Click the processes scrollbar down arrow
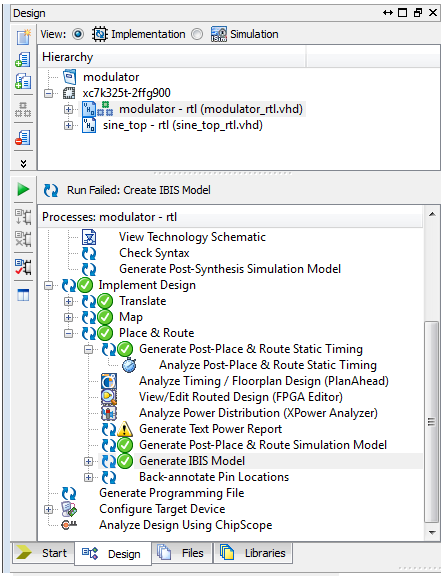The width and height of the screenshot is (445, 576). click(432, 532)
